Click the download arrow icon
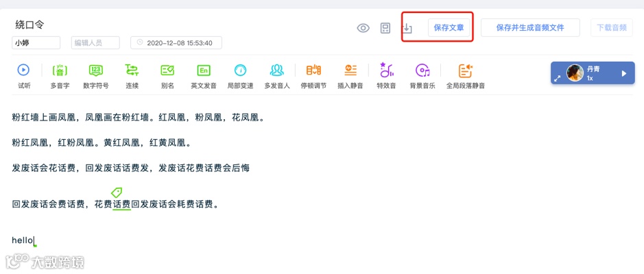644x274 pixels. click(407, 28)
